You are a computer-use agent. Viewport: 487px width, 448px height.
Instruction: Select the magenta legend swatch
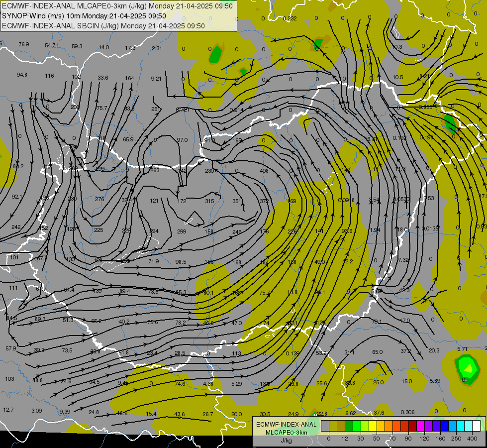tap(420, 426)
